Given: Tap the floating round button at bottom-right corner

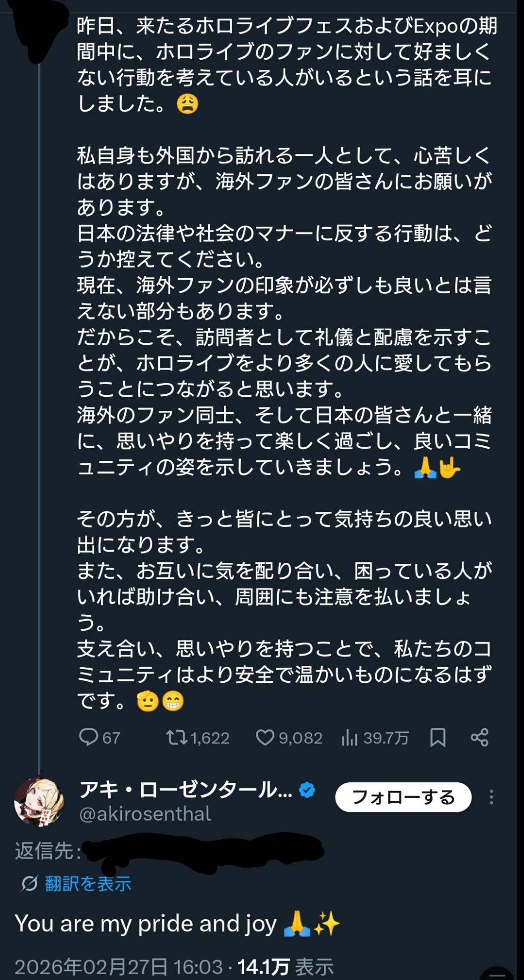Looking at the screenshot, I should [x=497, y=974].
